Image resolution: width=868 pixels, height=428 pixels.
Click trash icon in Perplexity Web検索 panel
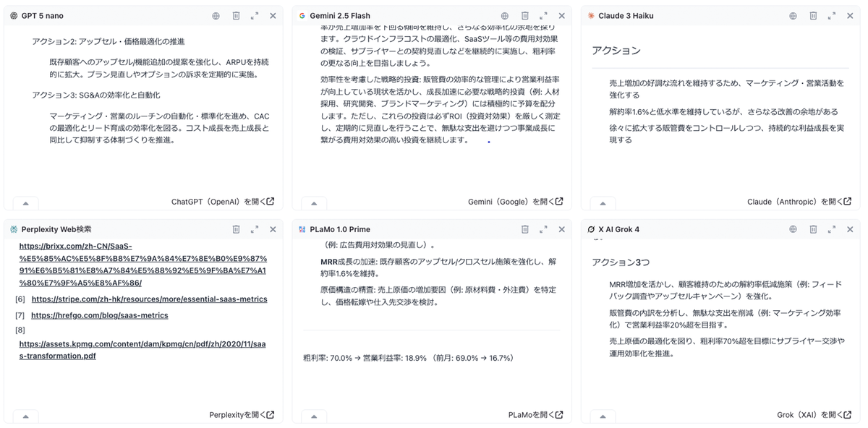tap(236, 229)
